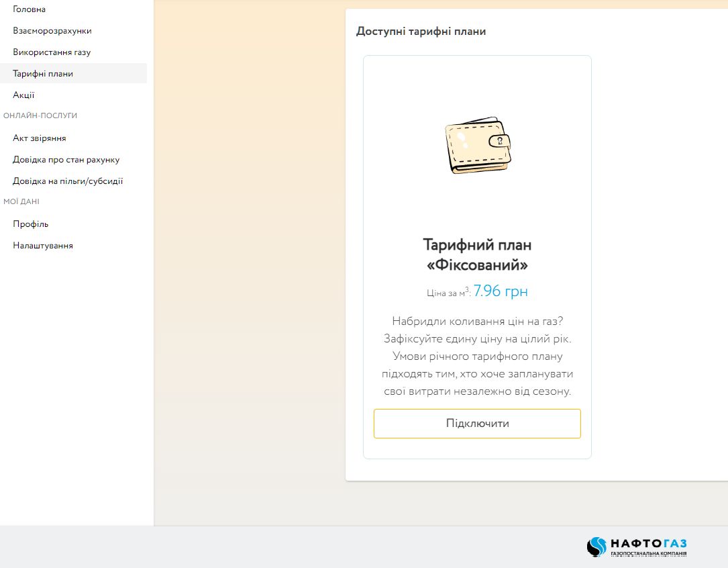
Task: Click the 7.96 грн price value
Action: 501,291
